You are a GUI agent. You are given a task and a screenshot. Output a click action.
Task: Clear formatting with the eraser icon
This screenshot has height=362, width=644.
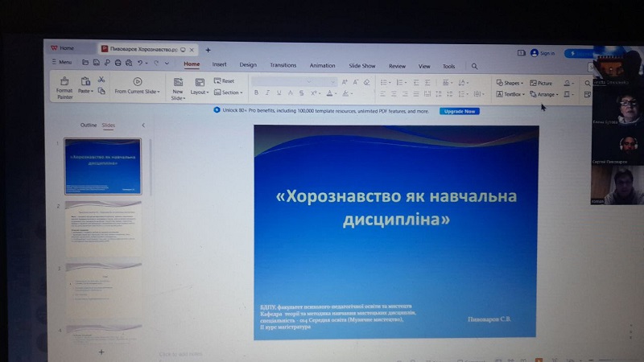point(367,83)
